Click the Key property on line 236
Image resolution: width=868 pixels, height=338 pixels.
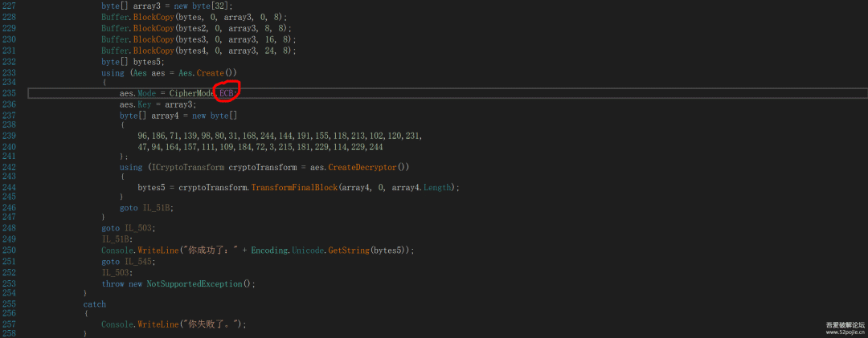click(x=144, y=104)
